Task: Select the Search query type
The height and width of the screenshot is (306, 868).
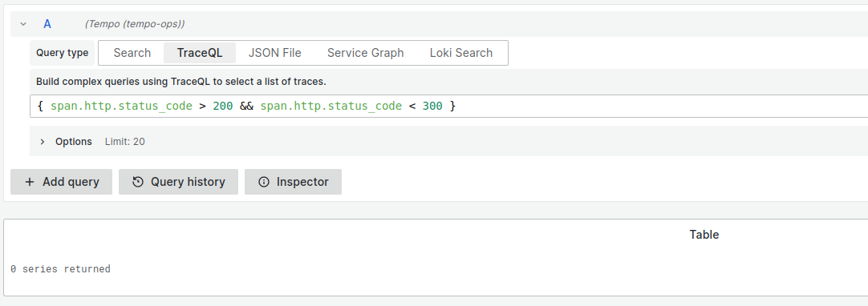Action: click(x=132, y=53)
